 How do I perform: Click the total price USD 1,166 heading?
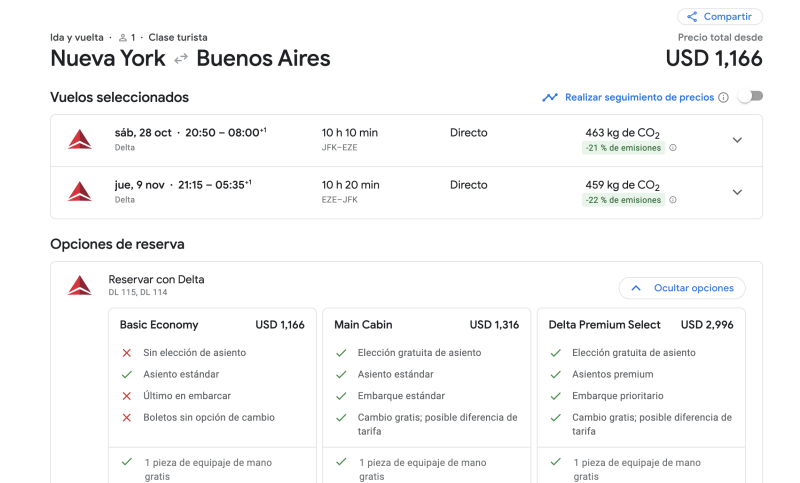pos(714,59)
